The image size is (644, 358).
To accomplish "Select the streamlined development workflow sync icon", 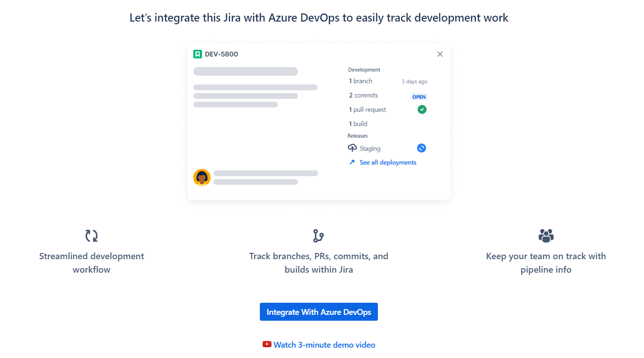I will [92, 235].
